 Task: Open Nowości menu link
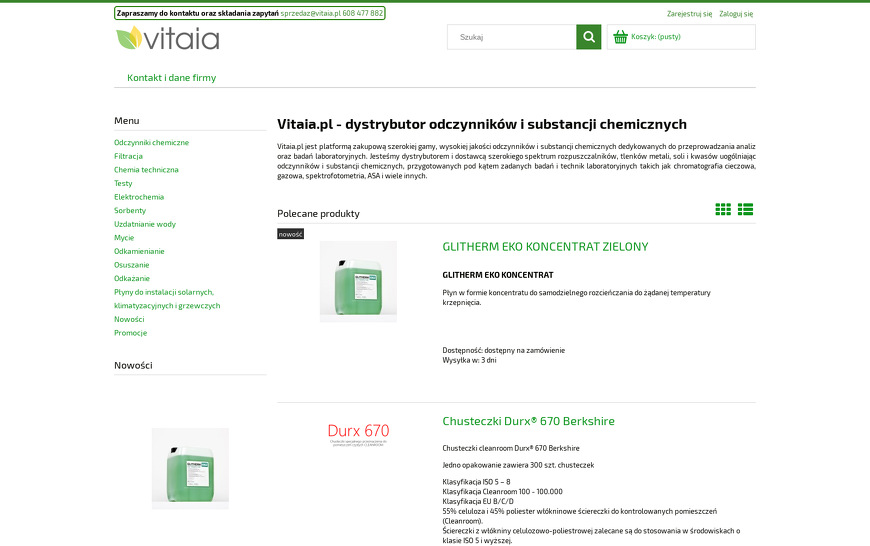coord(129,320)
